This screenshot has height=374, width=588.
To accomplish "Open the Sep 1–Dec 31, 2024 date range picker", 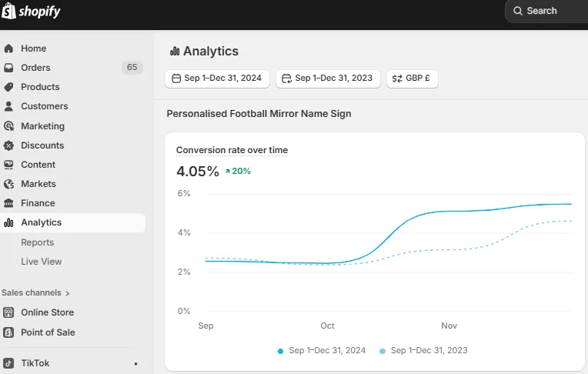I will point(217,78).
